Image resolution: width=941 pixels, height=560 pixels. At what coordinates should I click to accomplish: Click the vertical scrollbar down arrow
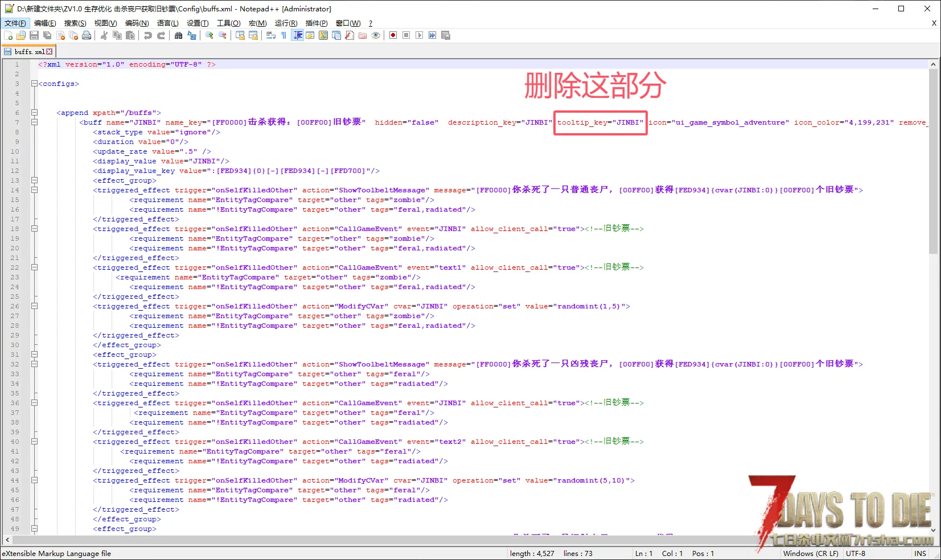pos(933,530)
